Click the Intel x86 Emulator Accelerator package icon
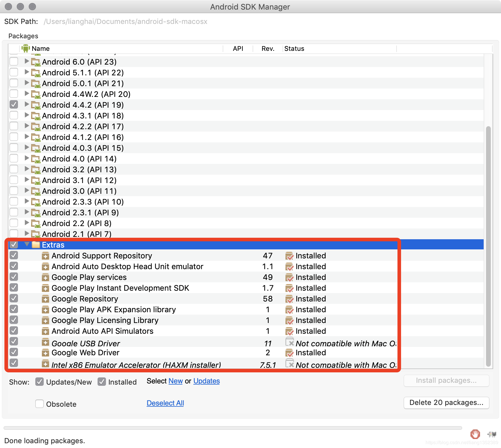This screenshot has height=448, width=501. point(45,364)
